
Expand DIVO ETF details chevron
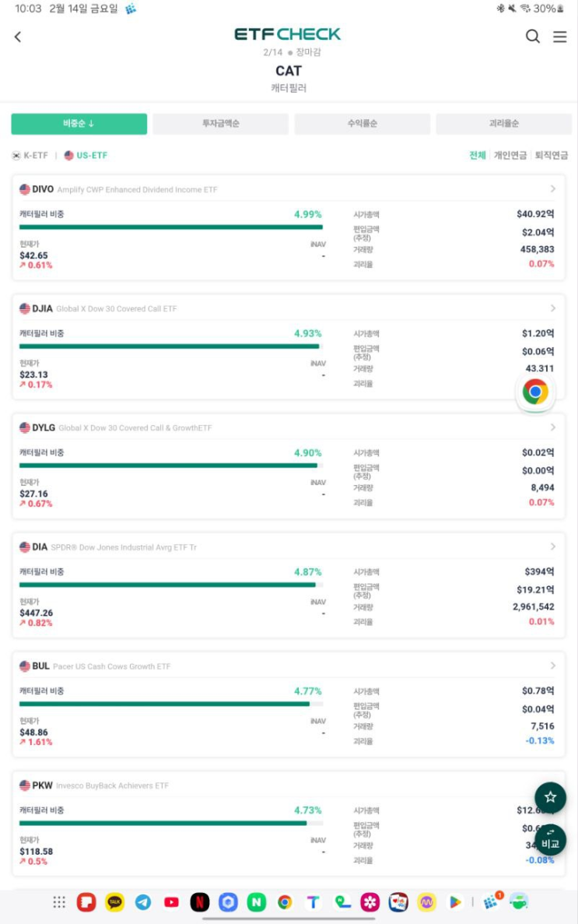[552, 189]
